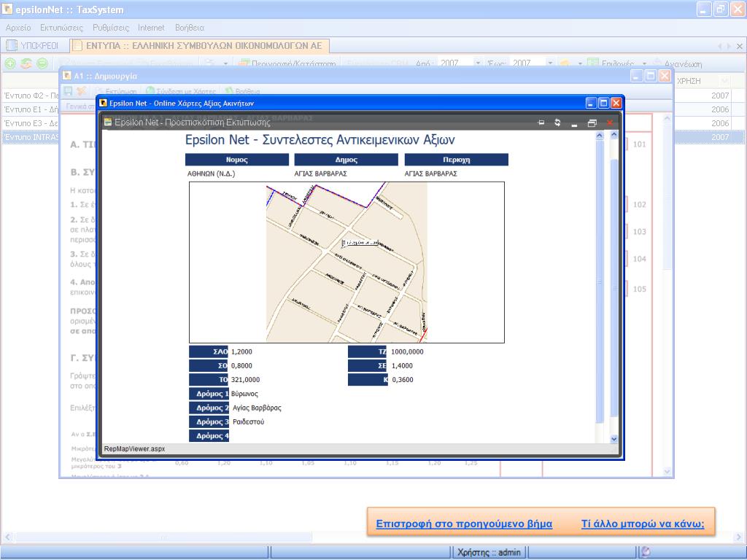Open the ΧΡΗΣΗ column filter dropdown
The height and width of the screenshot is (560, 747).
(x=724, y=81)
